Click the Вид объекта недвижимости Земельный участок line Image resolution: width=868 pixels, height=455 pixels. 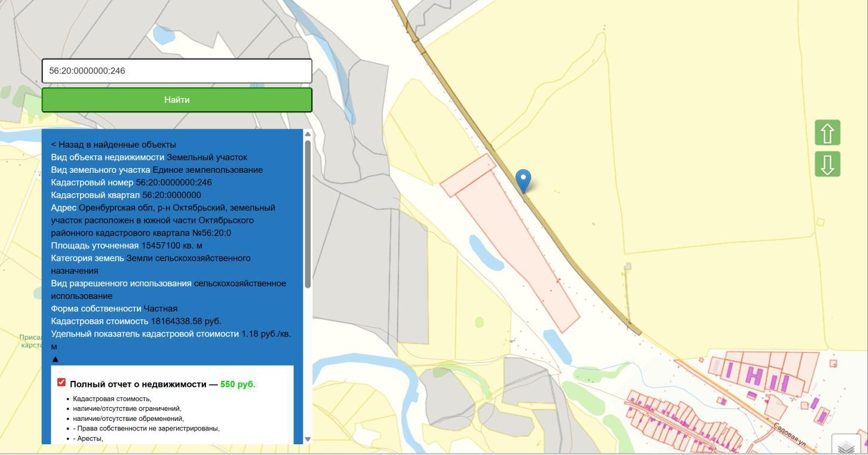(149, 157)
